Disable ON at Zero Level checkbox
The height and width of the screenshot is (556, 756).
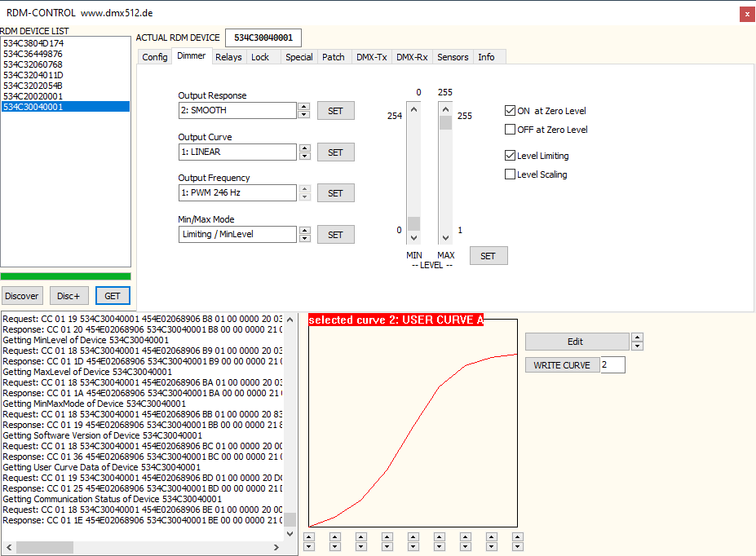(x=511, y=111)
